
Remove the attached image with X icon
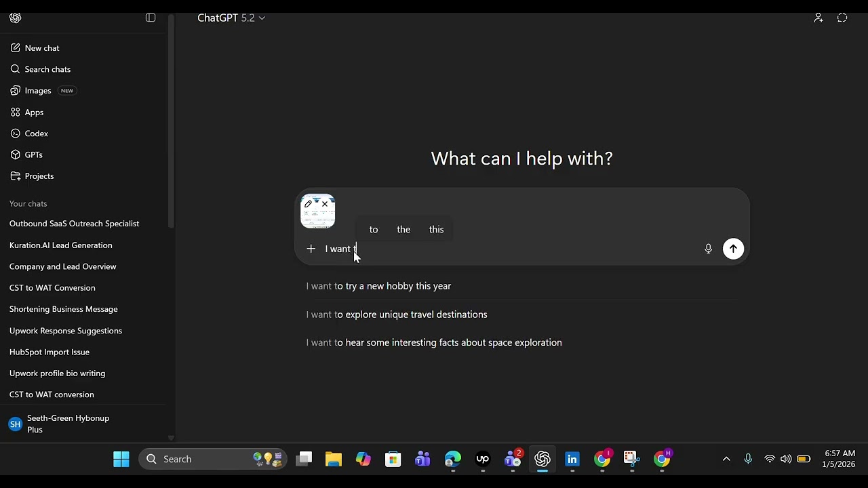click(325, 204)
